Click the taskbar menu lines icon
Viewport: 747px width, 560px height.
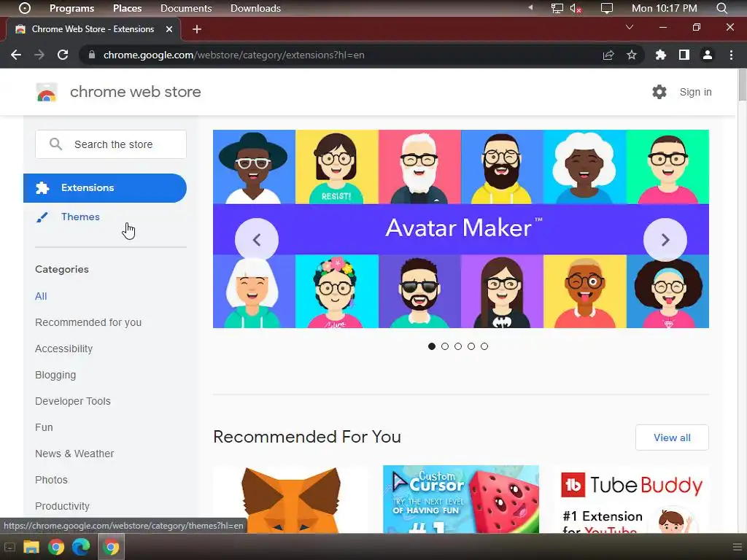click(738, 547)
